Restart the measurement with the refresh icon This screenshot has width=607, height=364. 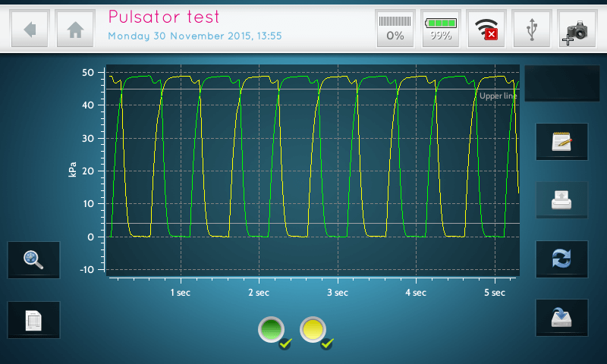pyautogui.click(x=561, y=259)
